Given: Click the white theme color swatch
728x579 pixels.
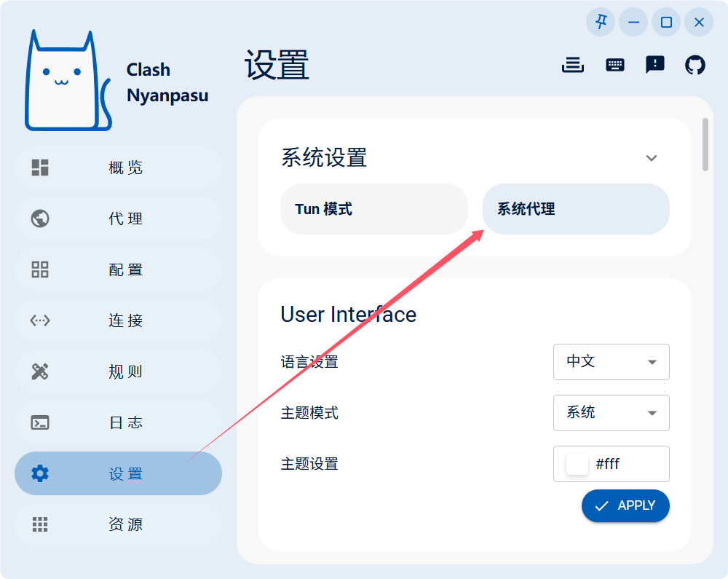Looking at the screenshot, I should pyautogui.click(x=576, y=464).
